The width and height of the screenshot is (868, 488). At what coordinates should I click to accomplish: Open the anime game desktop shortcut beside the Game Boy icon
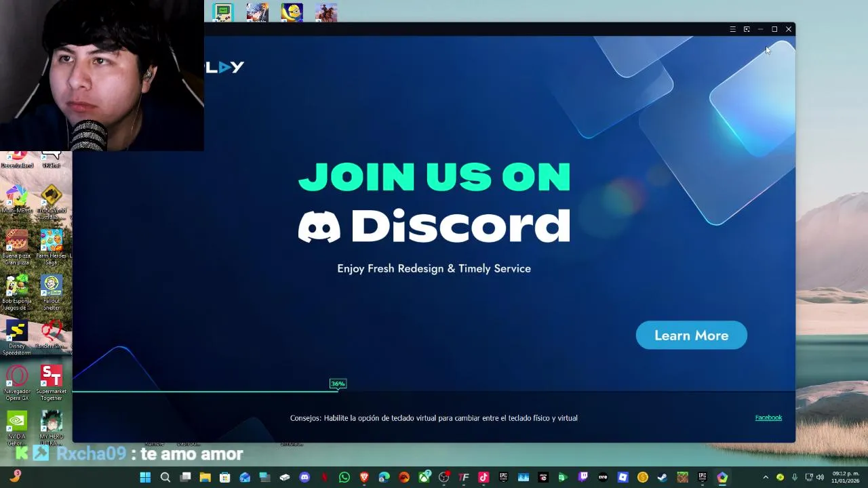(x=258, y=12)
